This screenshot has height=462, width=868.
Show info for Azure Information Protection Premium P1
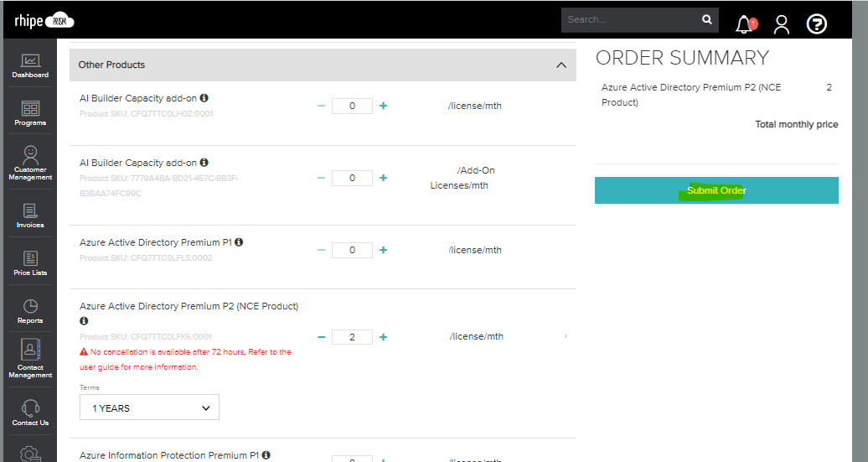[266, 454]
